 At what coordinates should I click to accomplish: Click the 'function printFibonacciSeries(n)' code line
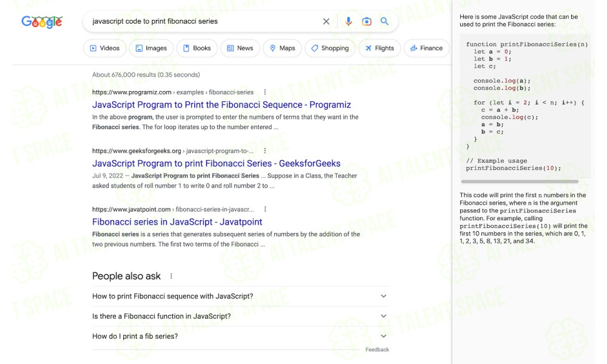[x=527, y=44]
